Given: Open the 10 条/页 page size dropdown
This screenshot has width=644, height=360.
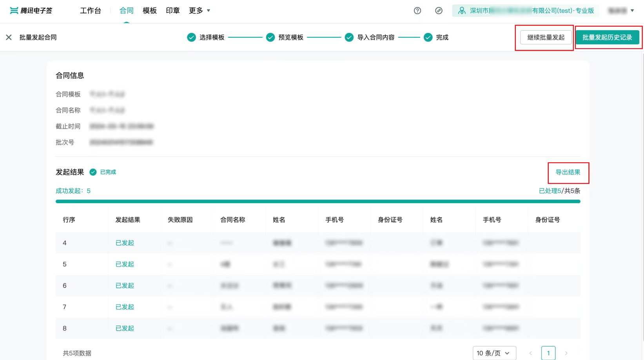Looking at the screenshot, I should point(494,353).
